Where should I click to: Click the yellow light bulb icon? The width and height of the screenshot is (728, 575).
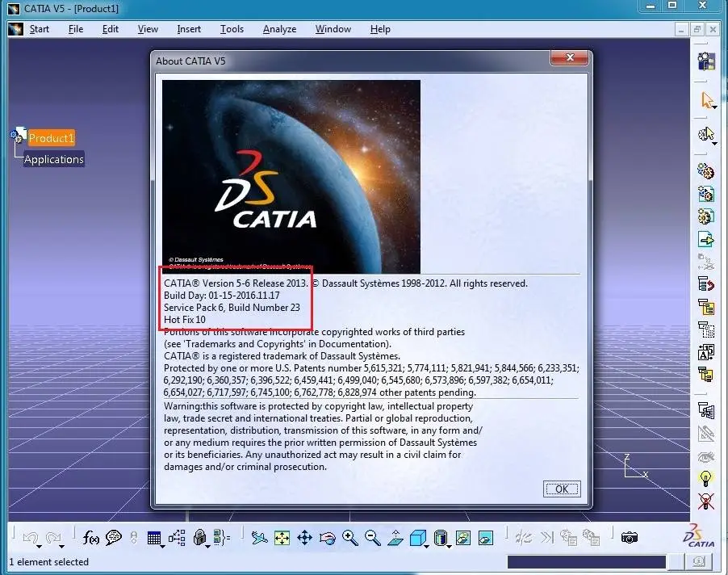pos(705,477)
